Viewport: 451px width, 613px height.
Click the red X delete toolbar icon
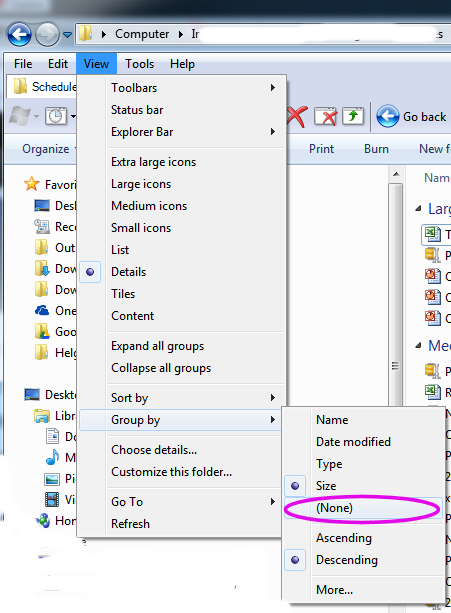point(297,117)
